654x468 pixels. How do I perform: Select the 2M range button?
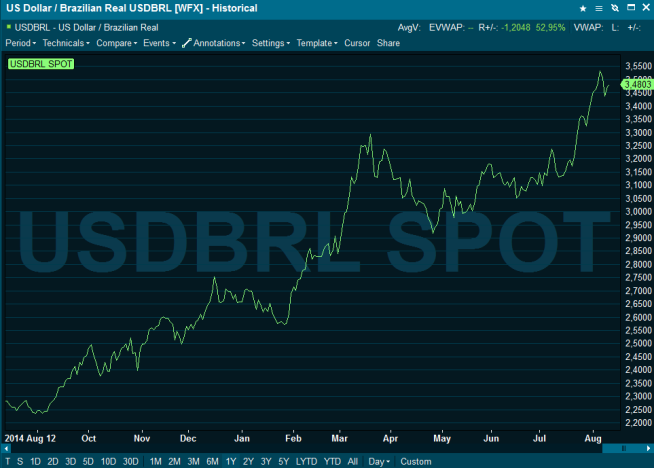(174, 461)
